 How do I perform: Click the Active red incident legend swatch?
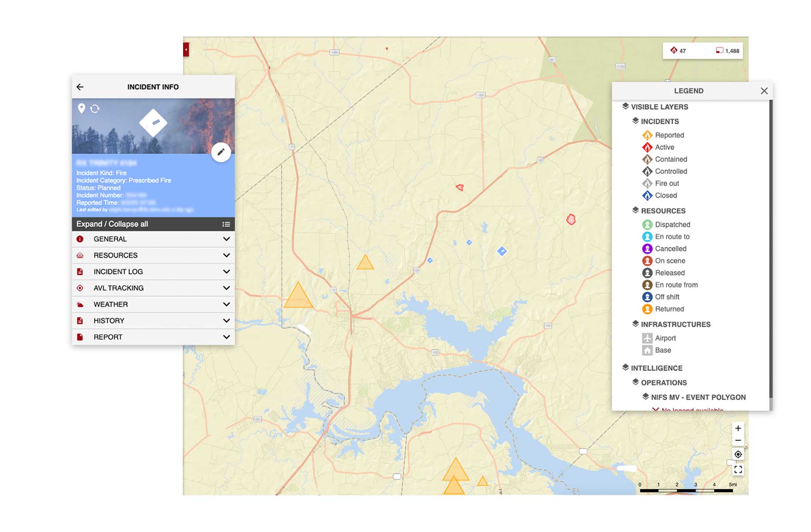click(x=647, y=147)
